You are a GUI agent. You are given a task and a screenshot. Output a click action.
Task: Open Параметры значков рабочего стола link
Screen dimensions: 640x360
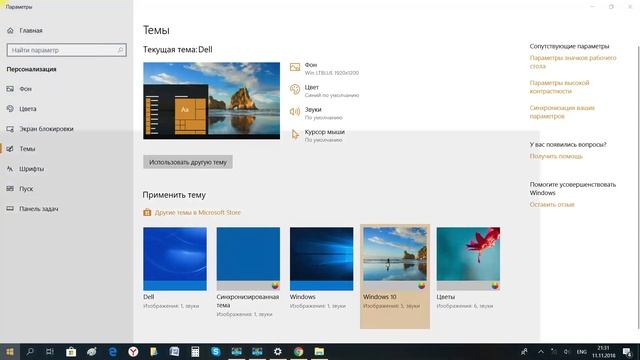click(x=573, y=62)
